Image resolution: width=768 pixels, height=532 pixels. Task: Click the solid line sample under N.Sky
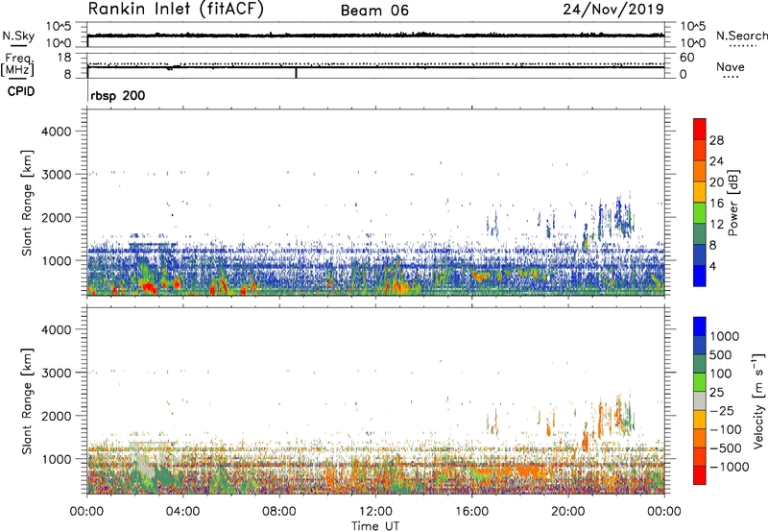point(18,45)
